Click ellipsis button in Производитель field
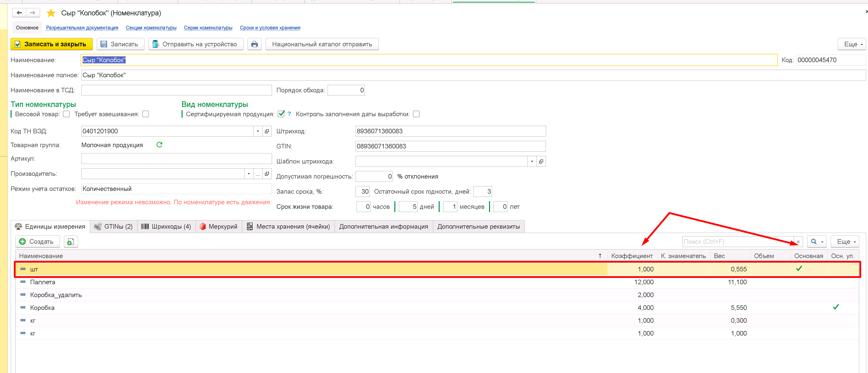Viewport: 868px width, 373px height. pos(258,174)
